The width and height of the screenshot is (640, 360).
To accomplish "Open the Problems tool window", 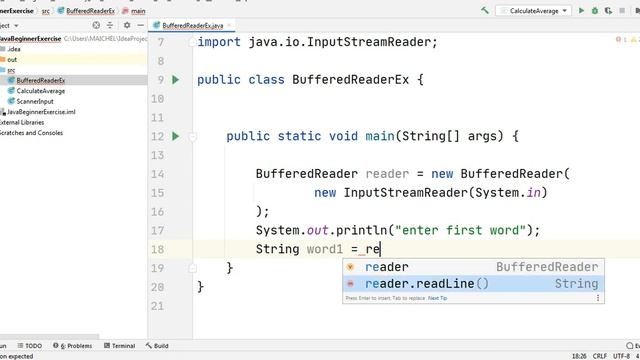I will coord(73,346).
